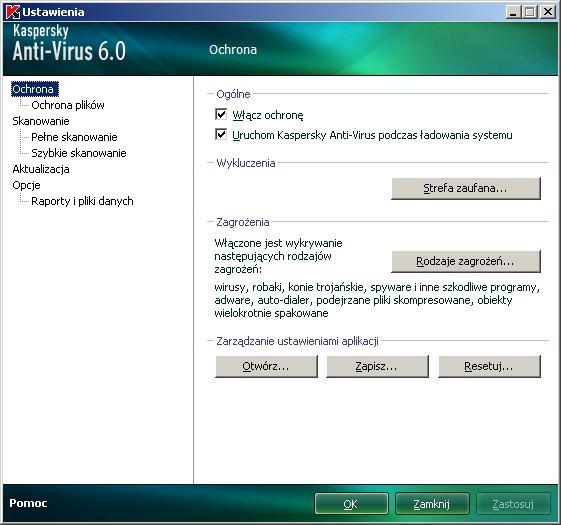Click the threat list text starting with wirusy
561x525 pixels.
[x=377, y=300]
